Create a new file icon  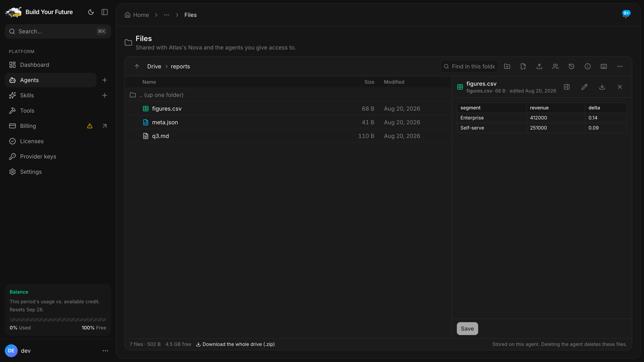523,66
